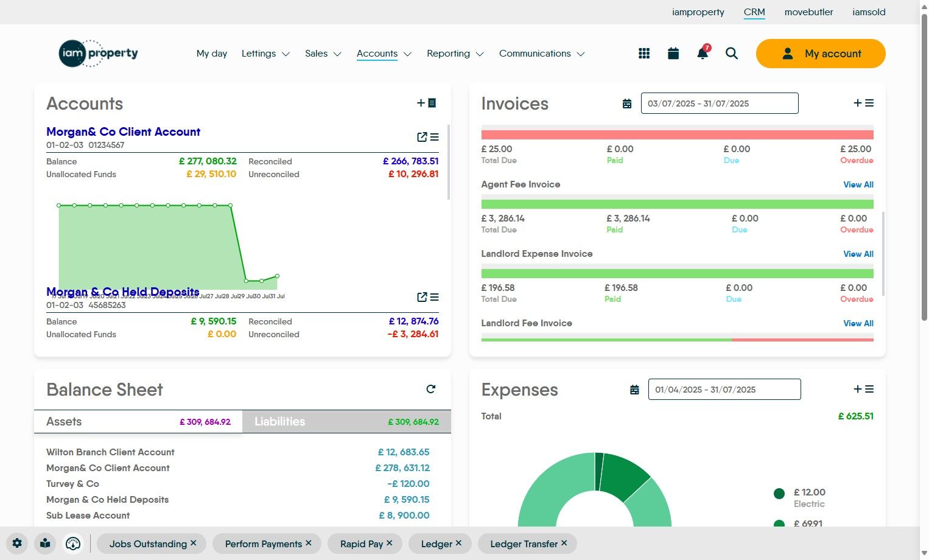The height and width of the screenshot is (560, 929).
Task: Click the Electric legend color dot
Action: pos(779,494)
